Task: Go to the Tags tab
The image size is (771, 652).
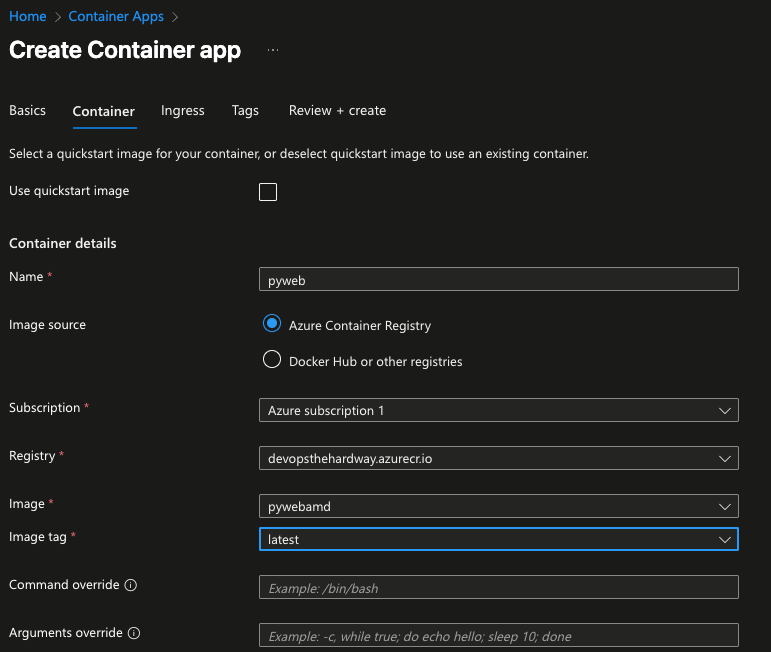Action: (x=245, y=111)
